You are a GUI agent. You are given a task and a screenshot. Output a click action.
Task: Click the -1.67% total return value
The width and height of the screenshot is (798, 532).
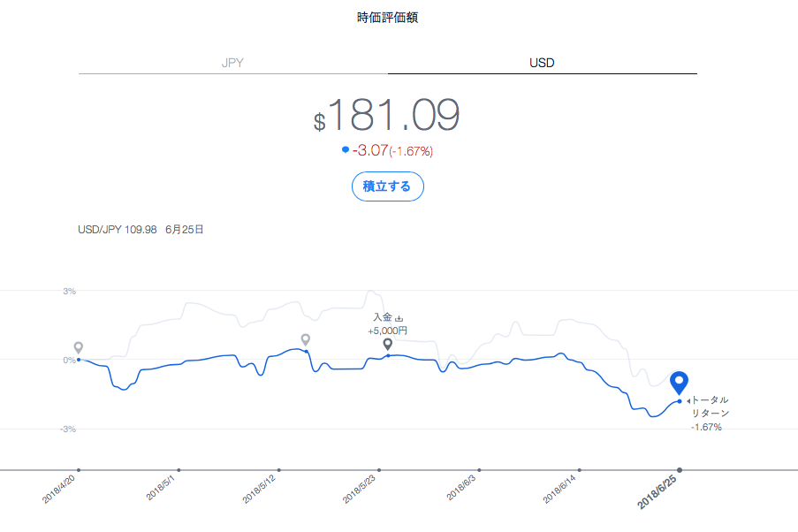pyautogui.click(x=706, y=427)
